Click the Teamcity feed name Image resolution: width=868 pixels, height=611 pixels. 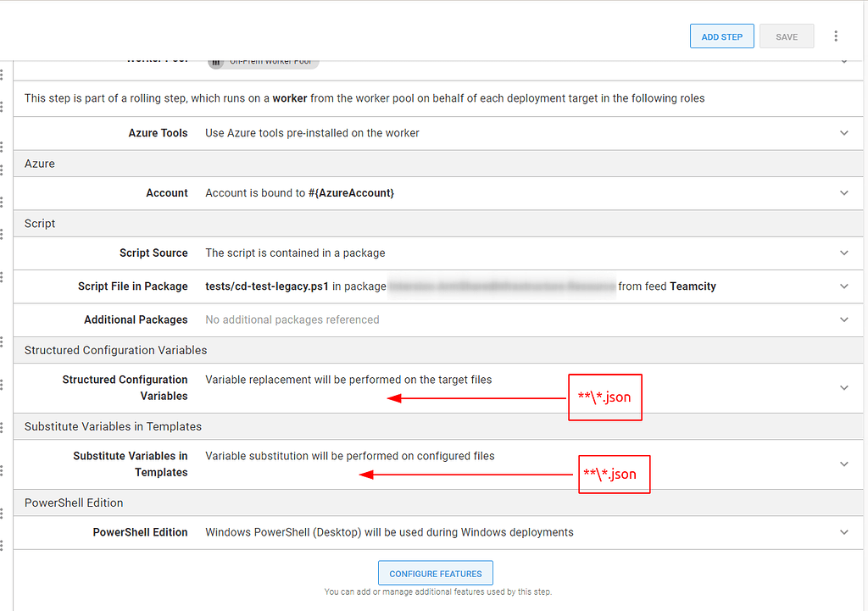pyautogui.click(x=693, y=286)
